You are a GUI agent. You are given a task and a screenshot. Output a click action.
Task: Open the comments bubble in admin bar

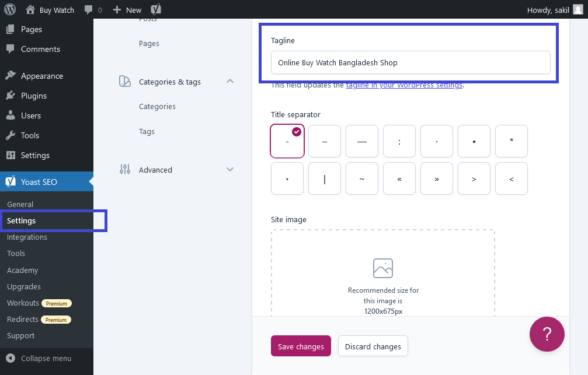point(93,10)
